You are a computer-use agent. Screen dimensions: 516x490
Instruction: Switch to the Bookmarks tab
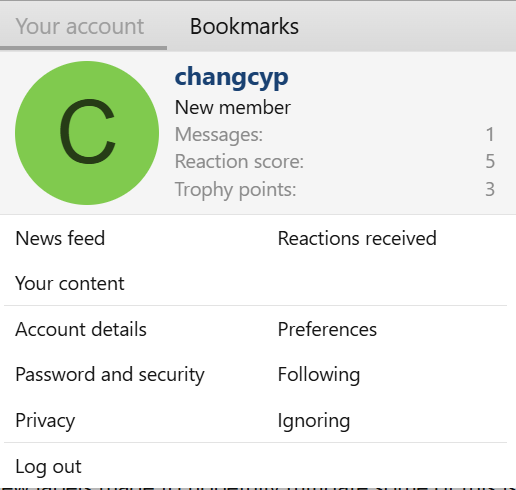click(x=244, y=26)
